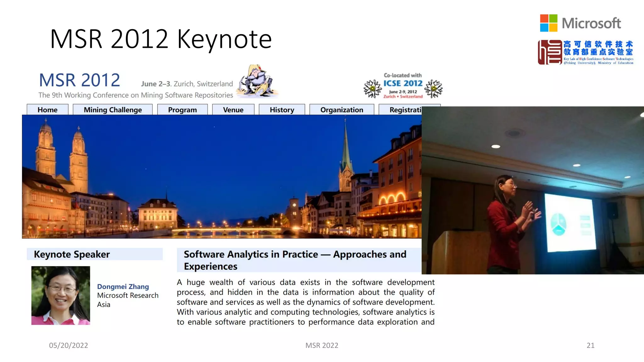Click the 'MSR 2022' footer text

322,345
